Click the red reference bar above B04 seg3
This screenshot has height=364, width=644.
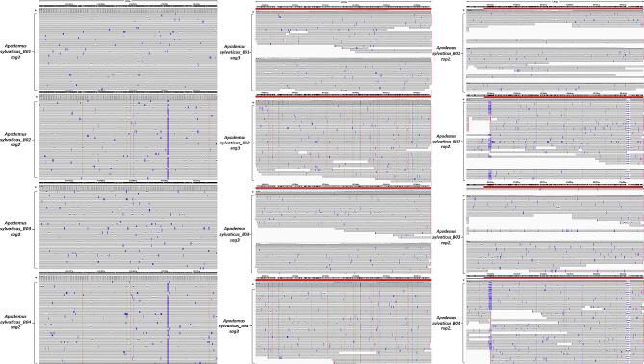tap(344, 280)
